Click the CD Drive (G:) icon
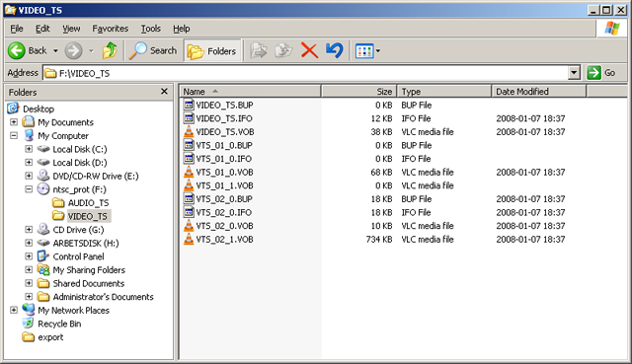This screenshot has width=632, height=364. [x=43, y=229]
